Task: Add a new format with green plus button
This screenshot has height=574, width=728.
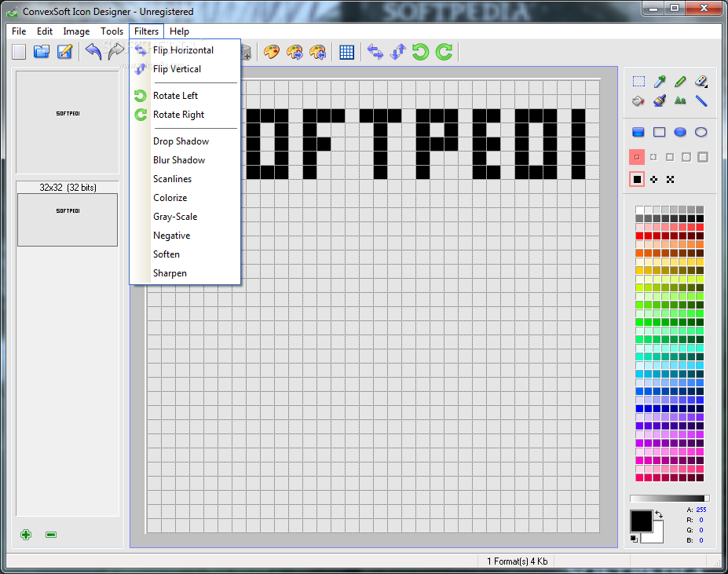Action: click(26, 535)
